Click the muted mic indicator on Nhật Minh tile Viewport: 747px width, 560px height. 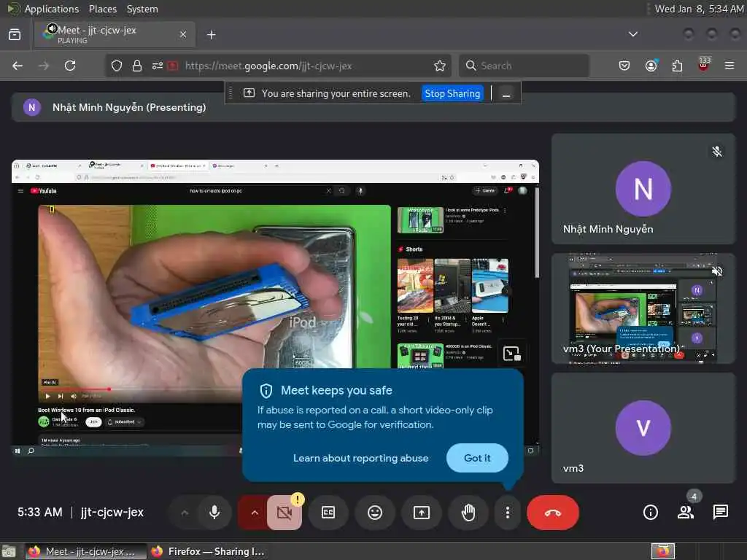(716, 152)
